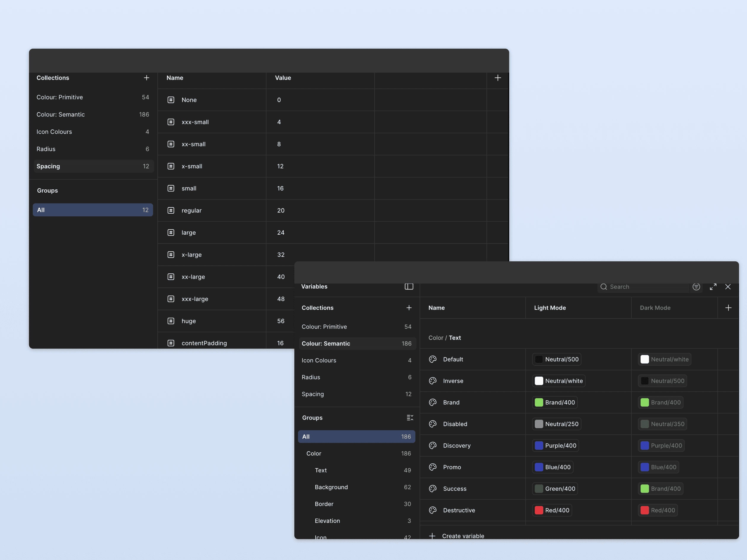Screen dimensions: 747x560
Task: Click the number icon of the None variable
Action: [x=171, y=100]
